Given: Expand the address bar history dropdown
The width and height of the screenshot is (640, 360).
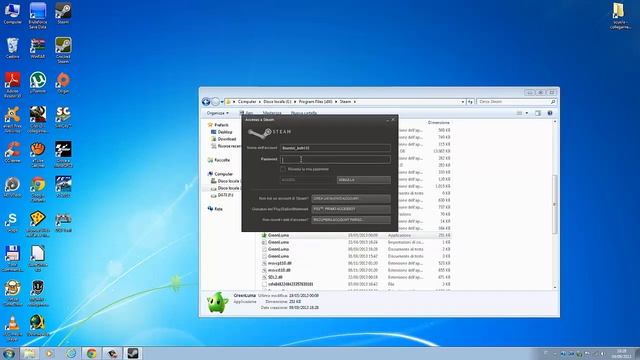Looking at the screenshot, I should coord(463,102).
